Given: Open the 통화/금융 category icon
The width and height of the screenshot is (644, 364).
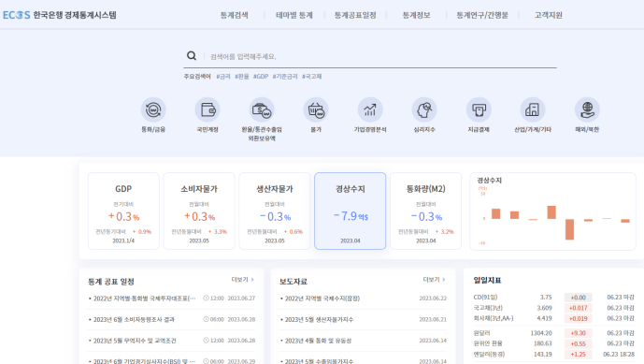Looking at the screenshot, I should point(153,109).
